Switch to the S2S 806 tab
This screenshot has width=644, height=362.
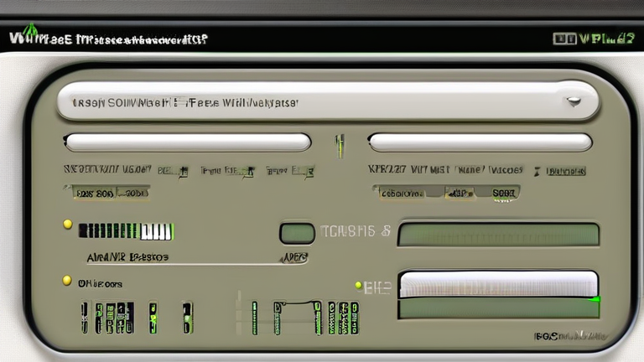click(x=95, y=193)
